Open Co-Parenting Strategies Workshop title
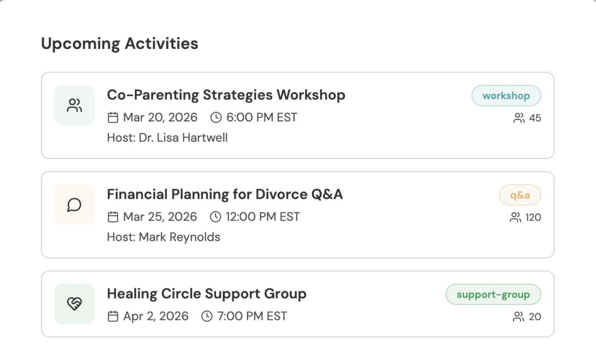Viewport: 596px width, 364px height. (226, 95)
